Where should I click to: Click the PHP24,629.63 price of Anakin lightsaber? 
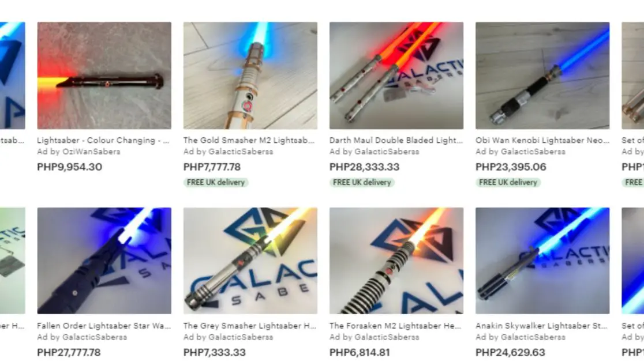511,353
